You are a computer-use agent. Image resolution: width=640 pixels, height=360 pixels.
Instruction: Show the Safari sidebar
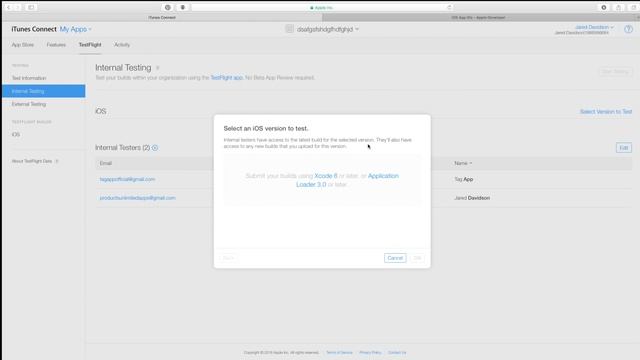(31, 7)
